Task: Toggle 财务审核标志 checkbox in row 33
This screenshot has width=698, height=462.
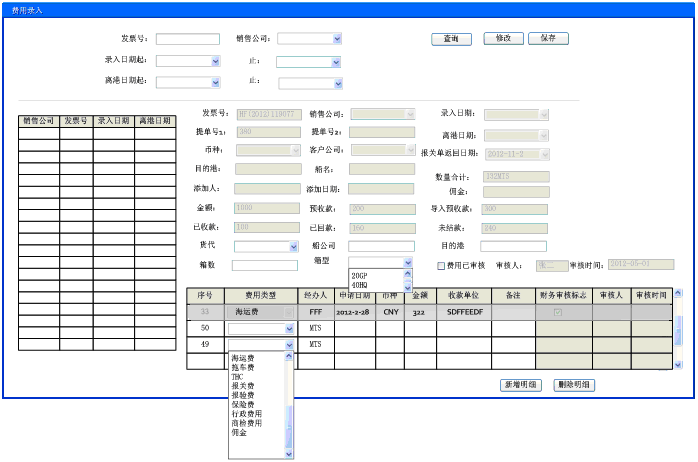Action: coord(557,313)
